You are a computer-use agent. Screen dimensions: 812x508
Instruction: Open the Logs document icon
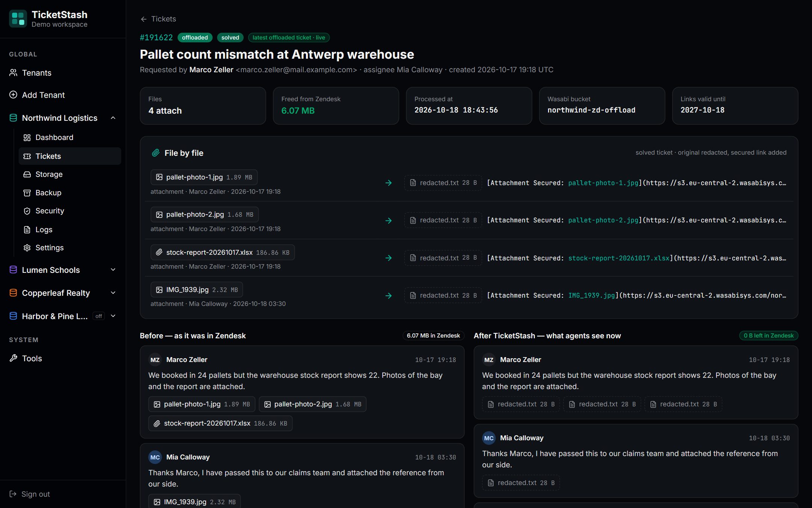27,230
